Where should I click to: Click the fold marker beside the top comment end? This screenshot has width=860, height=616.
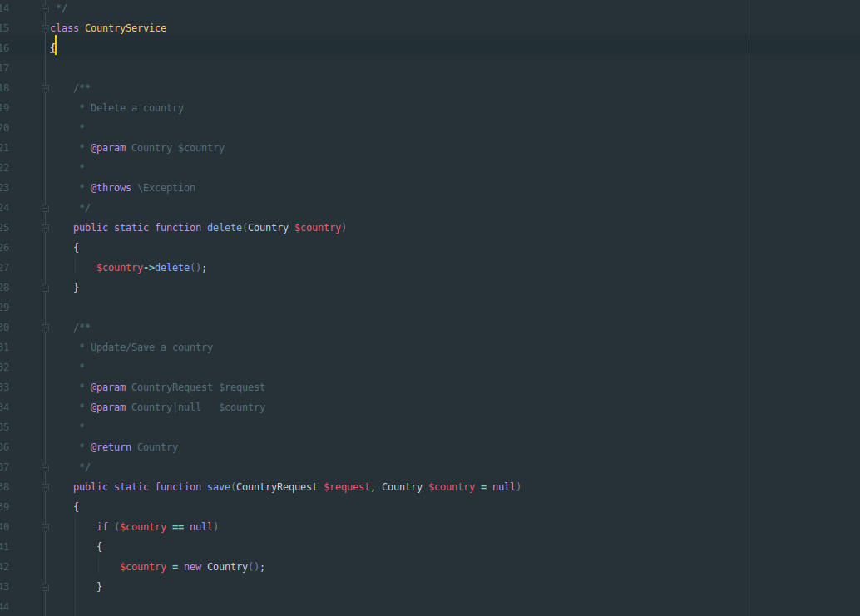(46, 8)
